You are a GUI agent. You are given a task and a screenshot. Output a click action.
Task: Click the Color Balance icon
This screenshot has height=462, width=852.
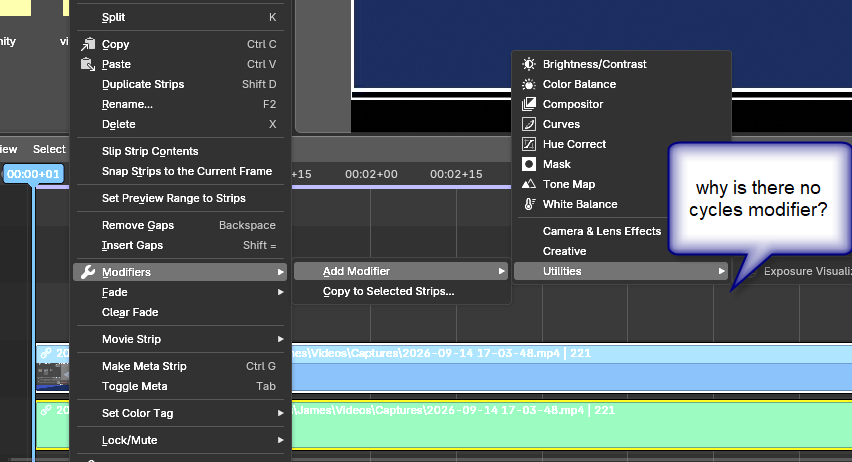(x=529, y=84)
